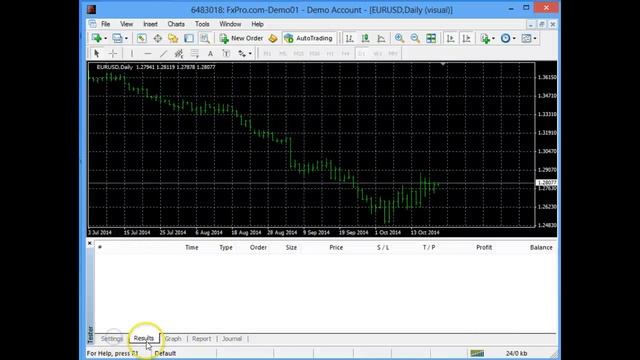Switch chart to line chart
Screen dimensions: 640x360
[381, 38]
